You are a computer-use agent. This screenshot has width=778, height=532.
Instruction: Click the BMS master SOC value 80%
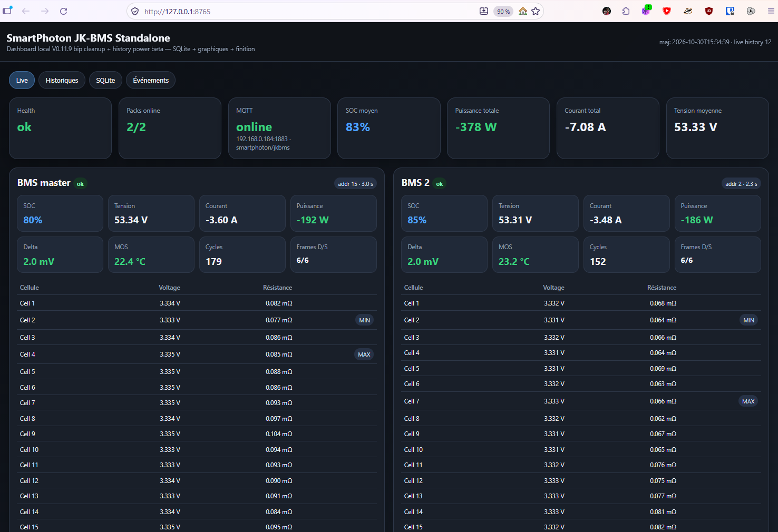pos(33,220)
